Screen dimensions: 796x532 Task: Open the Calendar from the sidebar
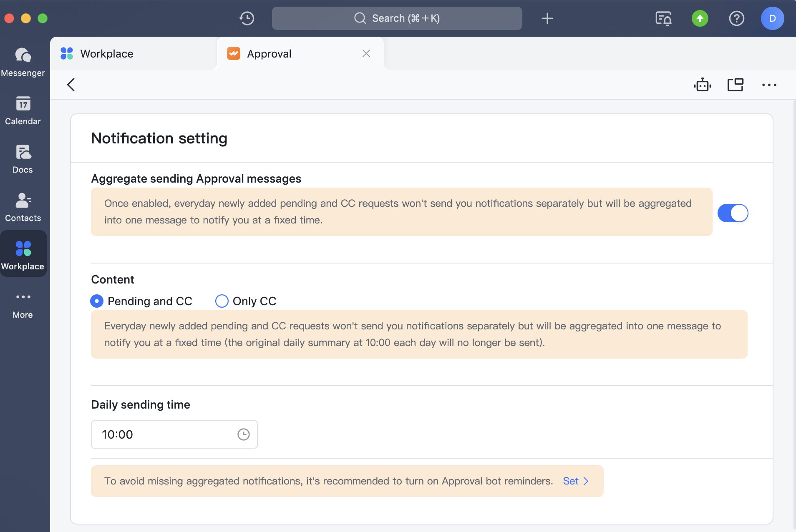(23, 110)
